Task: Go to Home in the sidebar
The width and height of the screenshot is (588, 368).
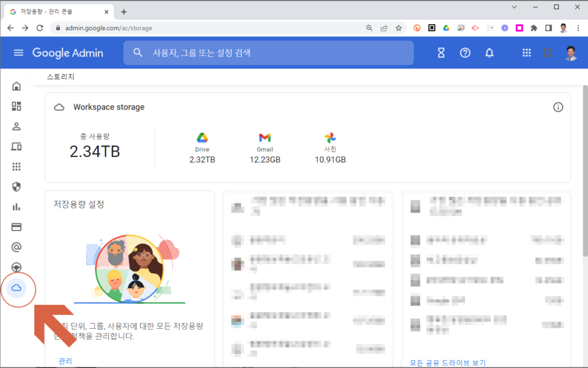Action: [x=16, y=86]
